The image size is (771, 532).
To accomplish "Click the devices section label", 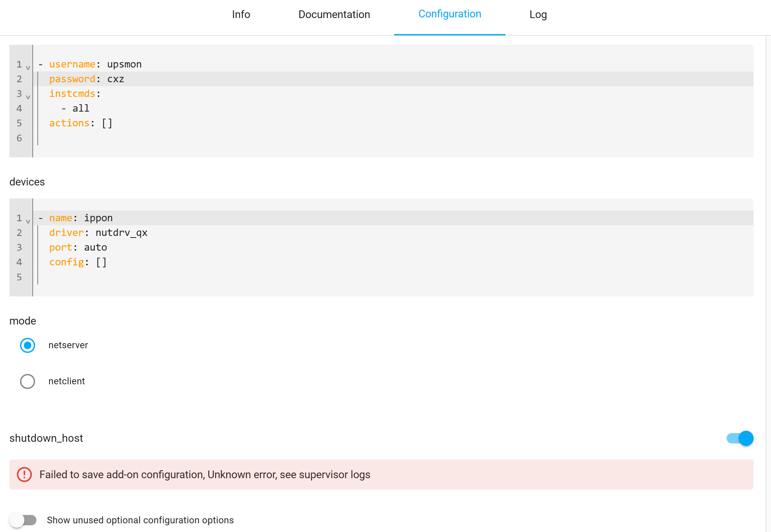I will pyautogui.click(x=27, y=182).
